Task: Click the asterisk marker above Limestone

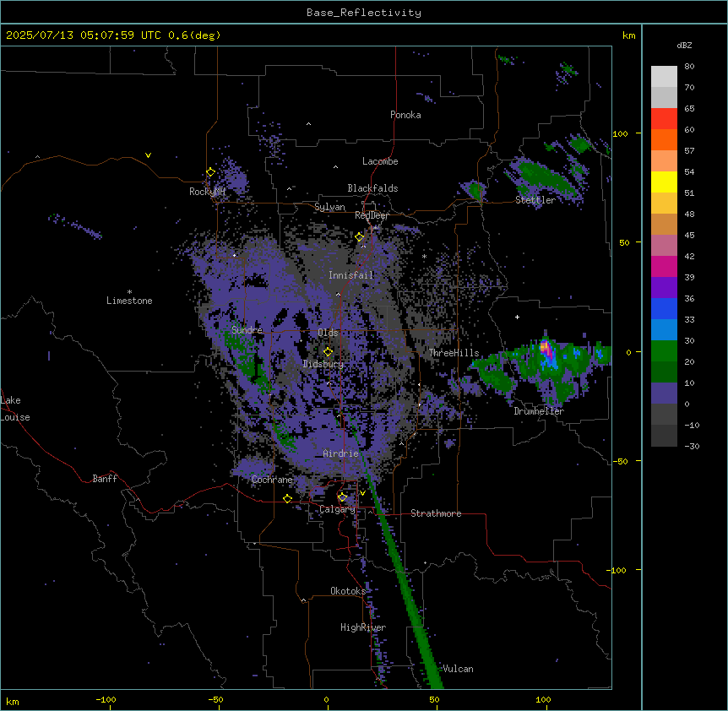Action: click(129, 292)
